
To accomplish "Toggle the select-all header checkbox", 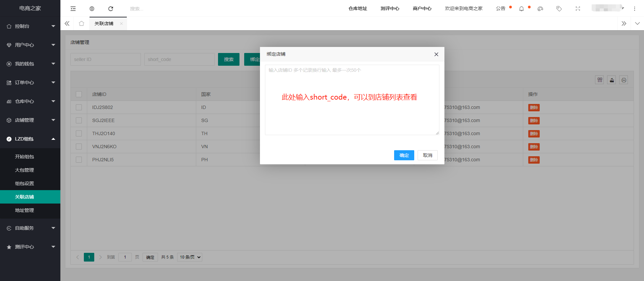I will 79,94.
